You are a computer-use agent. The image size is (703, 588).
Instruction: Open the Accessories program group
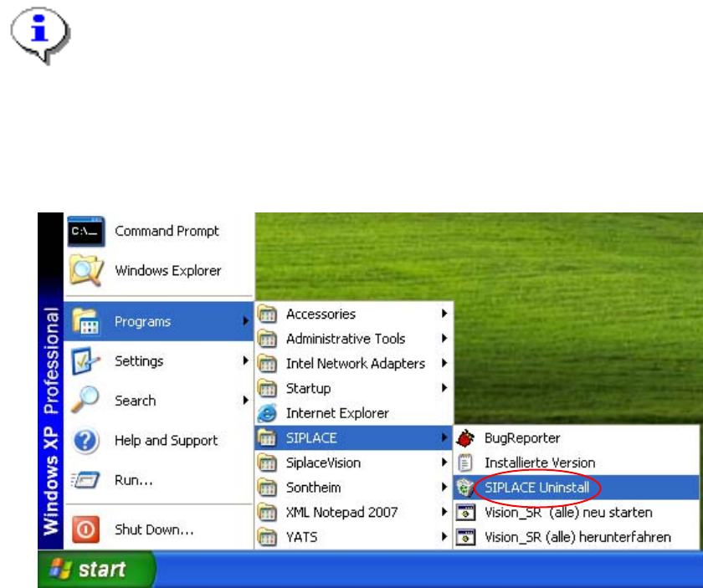(x=354, y=314)
